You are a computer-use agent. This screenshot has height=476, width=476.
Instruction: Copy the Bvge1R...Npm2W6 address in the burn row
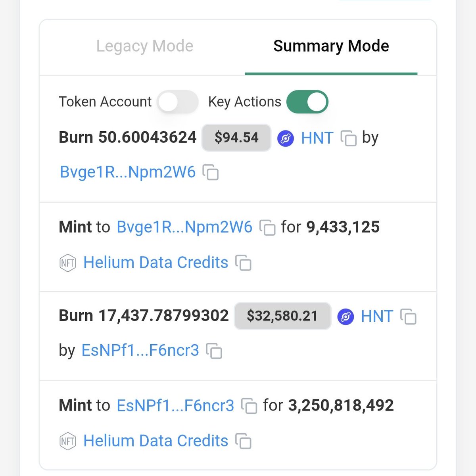point(211,173)
